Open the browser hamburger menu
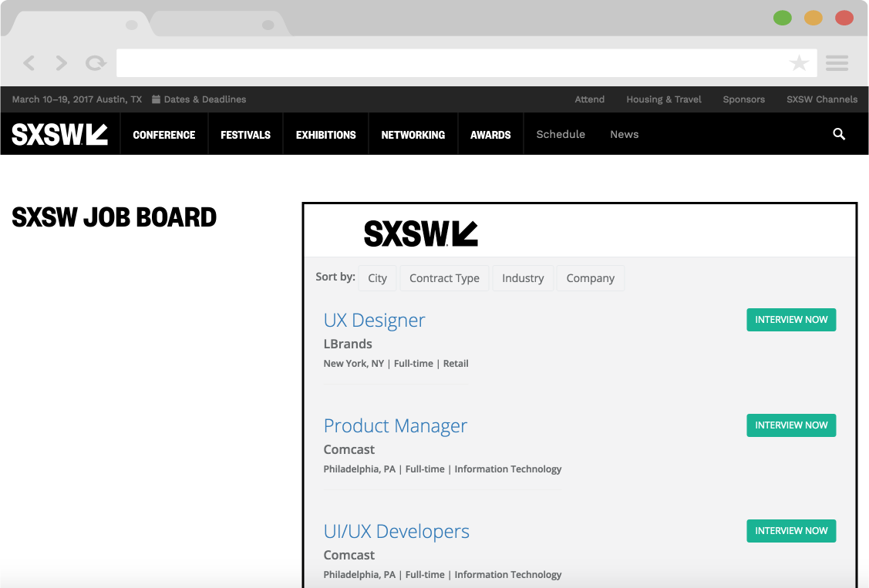 (837, 63)
